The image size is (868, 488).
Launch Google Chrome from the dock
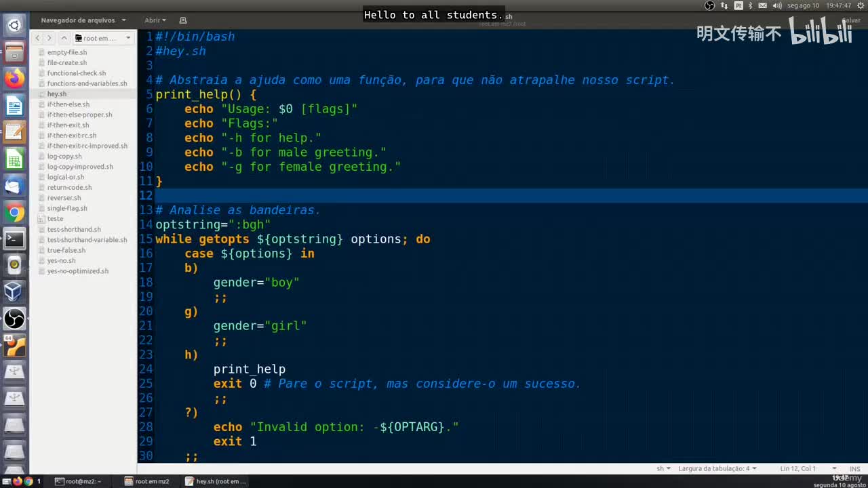point(14,213)
